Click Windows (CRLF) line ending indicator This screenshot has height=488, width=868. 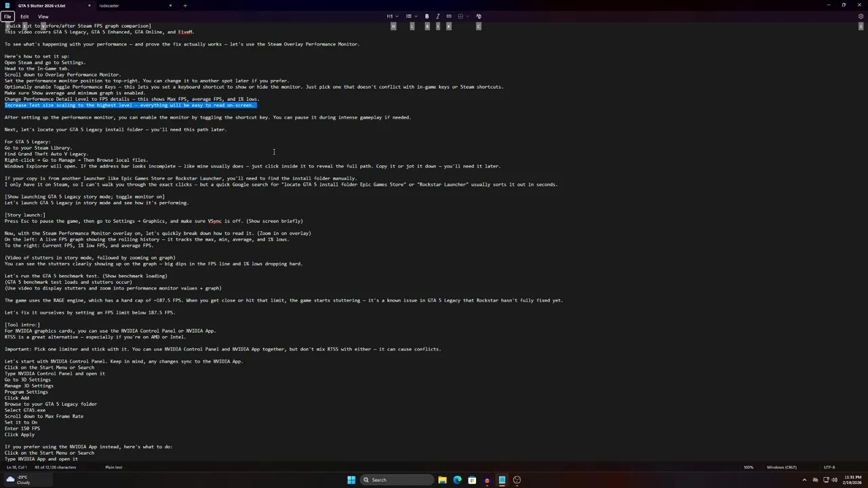tap(781, 467)
